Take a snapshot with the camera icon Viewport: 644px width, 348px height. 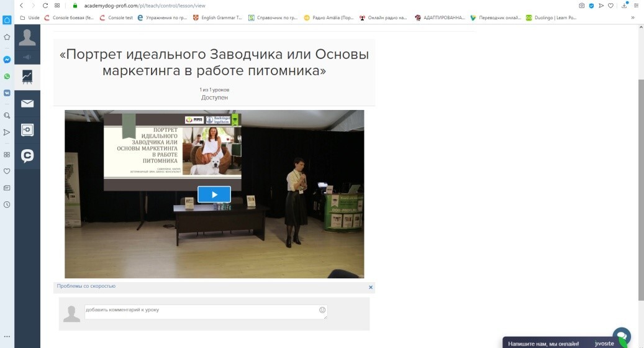[581, 6]
